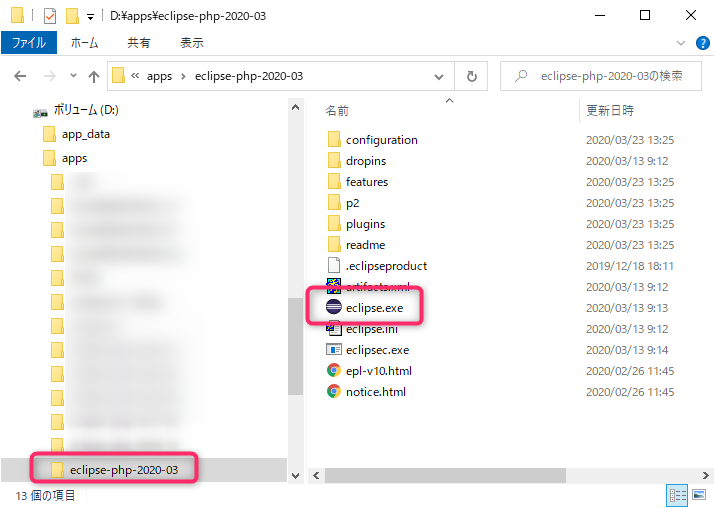Select the artifacts.xml file icon
This screenshot has width=715, height=508.
pos(334,286)
